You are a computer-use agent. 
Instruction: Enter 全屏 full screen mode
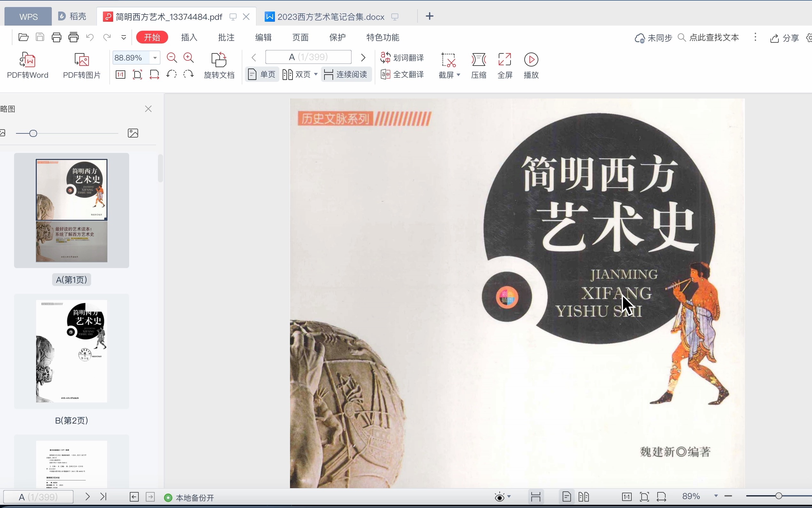pos(505,66)
